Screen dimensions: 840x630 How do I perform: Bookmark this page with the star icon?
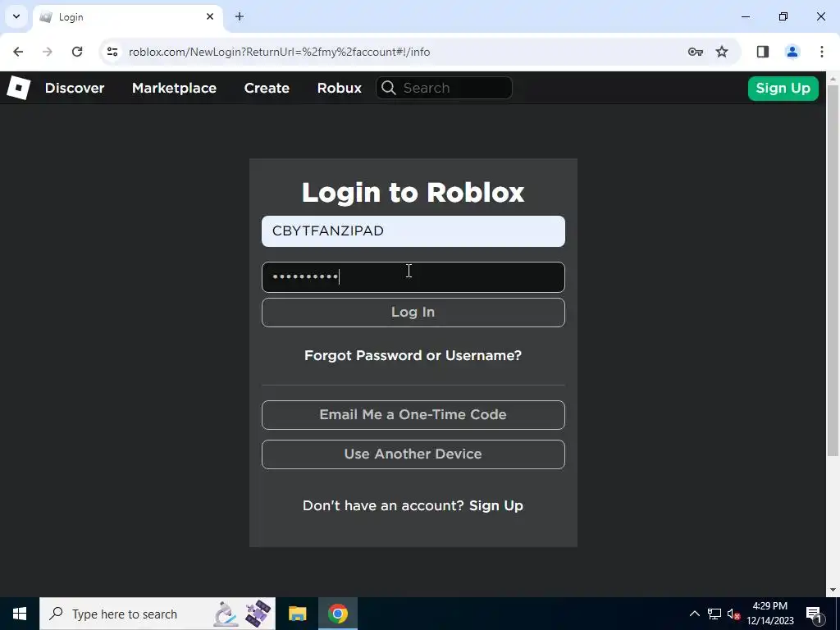coord(722,52)
